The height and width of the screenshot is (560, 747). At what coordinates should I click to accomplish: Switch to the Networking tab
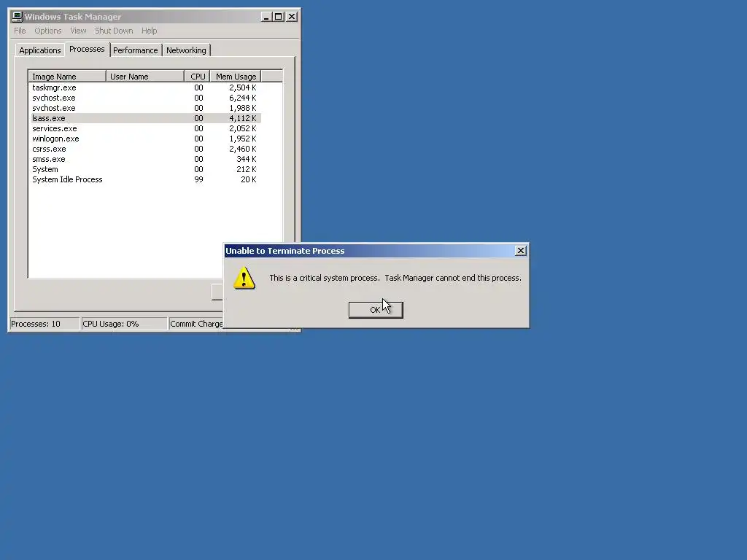186,50
